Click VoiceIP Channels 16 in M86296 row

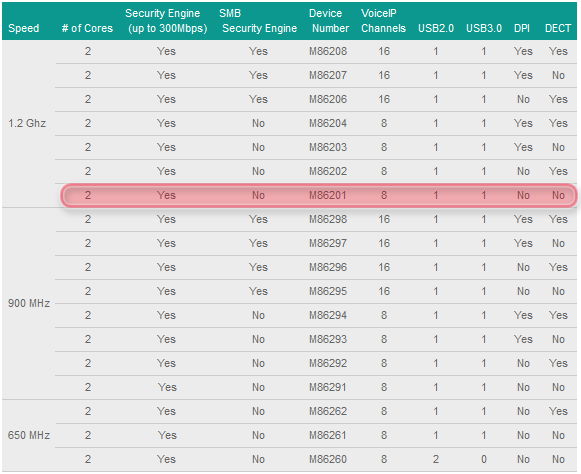coord(384,267)
